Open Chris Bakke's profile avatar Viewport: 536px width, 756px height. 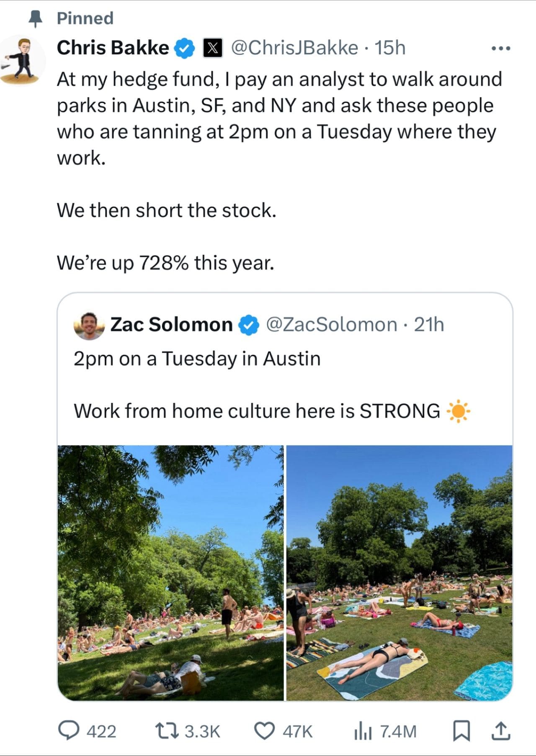[23, 59]
